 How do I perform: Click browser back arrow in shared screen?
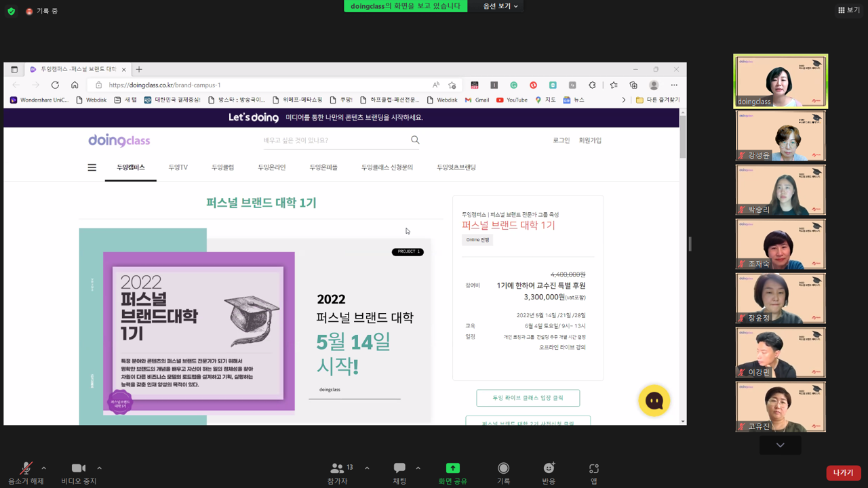click(16, 85)
